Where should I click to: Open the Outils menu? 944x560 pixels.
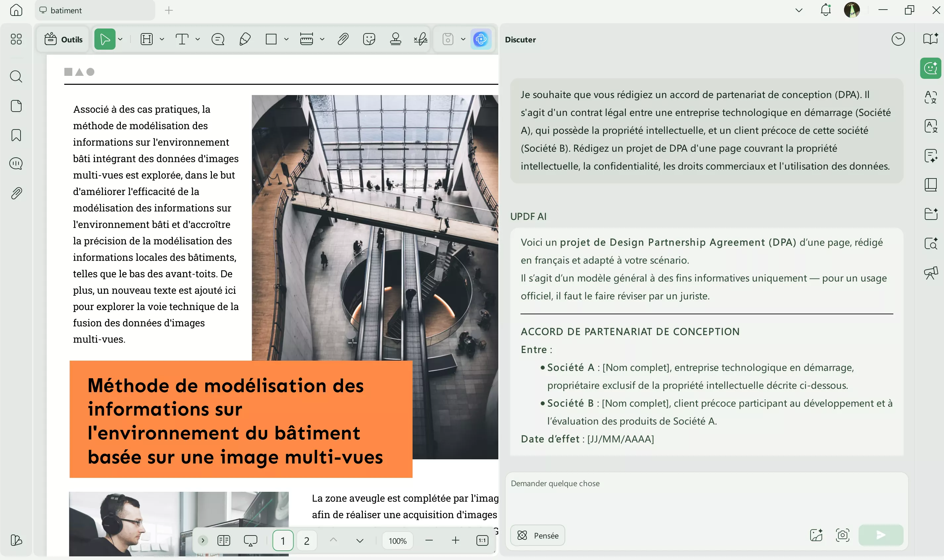click(63, 39)
